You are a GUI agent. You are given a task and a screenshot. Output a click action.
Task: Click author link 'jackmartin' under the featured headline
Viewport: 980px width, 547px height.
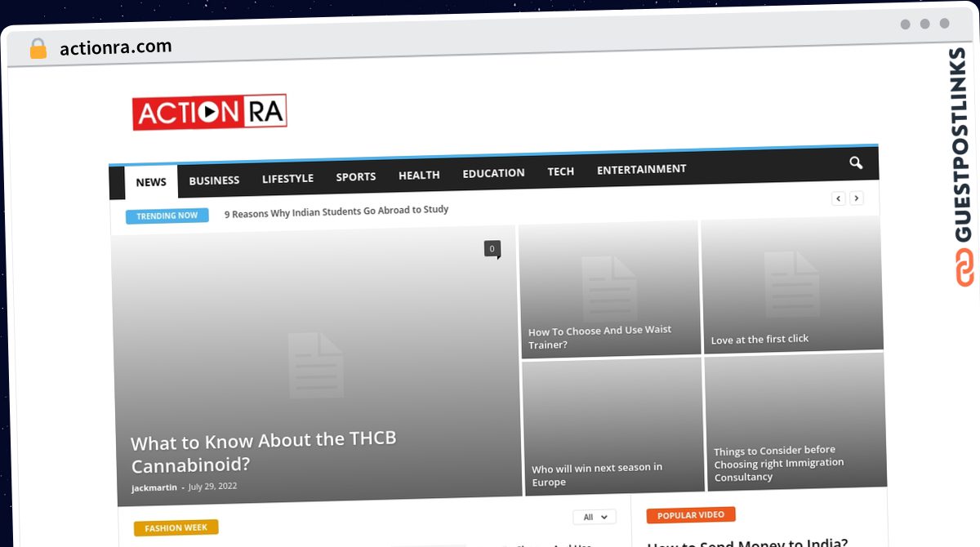(154, 487)
